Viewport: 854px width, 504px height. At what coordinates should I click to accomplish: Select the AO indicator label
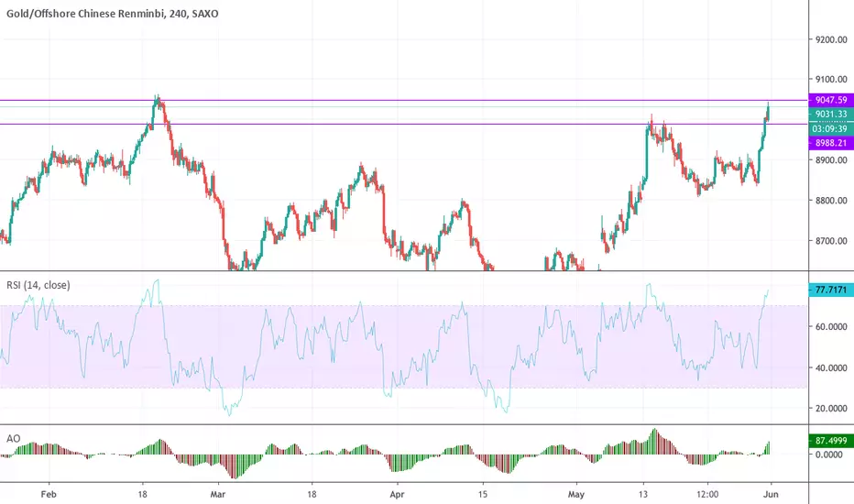13,439
